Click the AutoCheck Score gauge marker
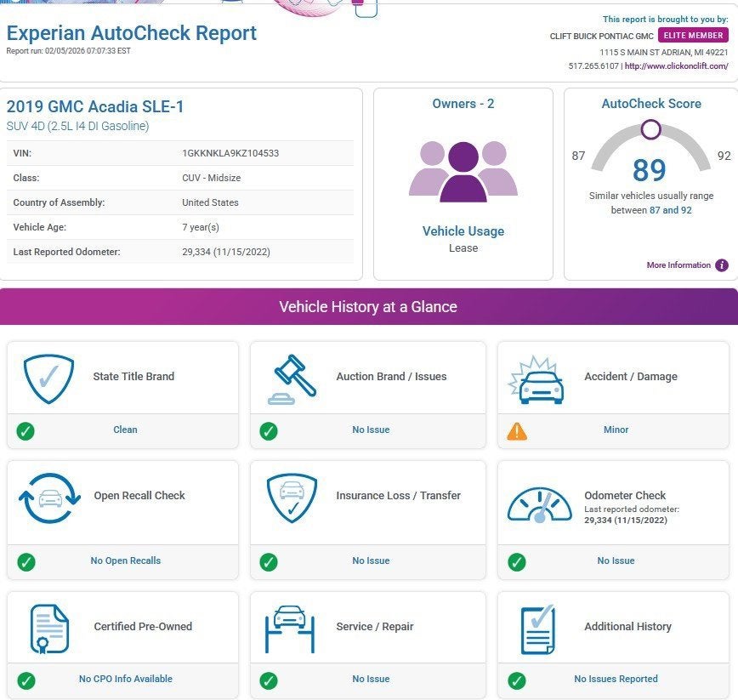 pyautogui.click(x=650, y=129)
